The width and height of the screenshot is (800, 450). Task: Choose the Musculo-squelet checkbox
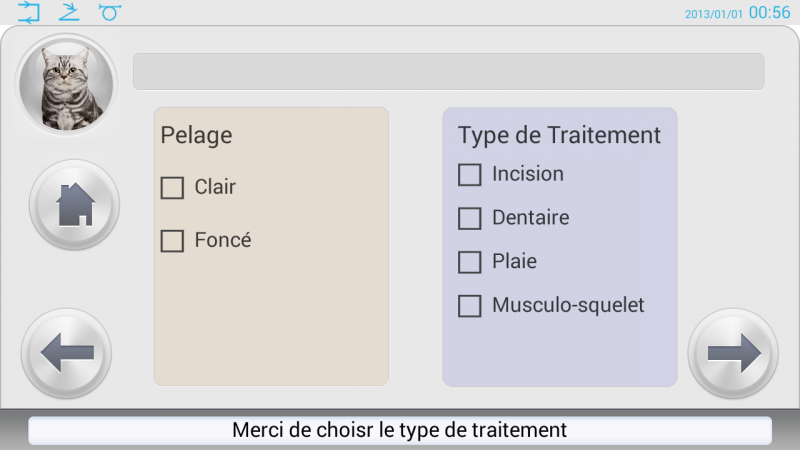pos(469,306)
